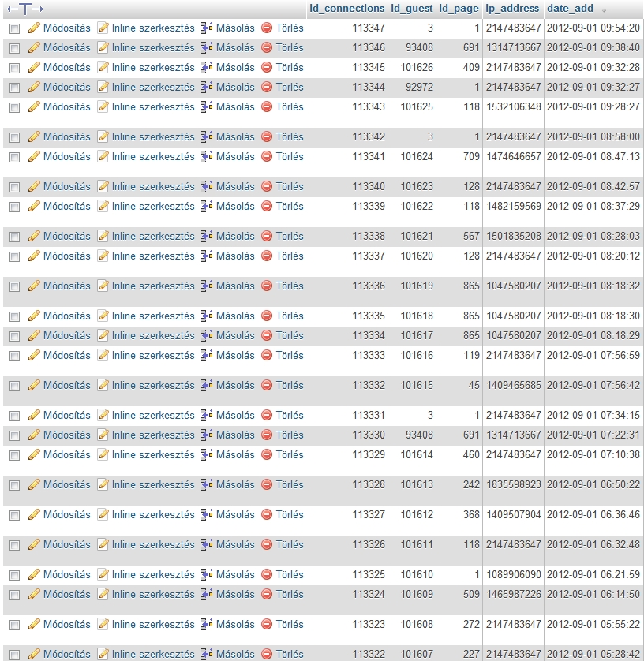Screen dimensions: 644x661
Task: Click the pencil edit icon in row 113343
Action: point(34,107)
